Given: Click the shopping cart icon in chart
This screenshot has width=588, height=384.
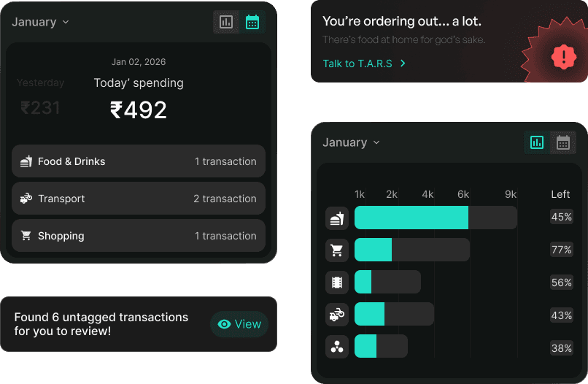Looking at the screenshot, I should click(x=337, y=250).
